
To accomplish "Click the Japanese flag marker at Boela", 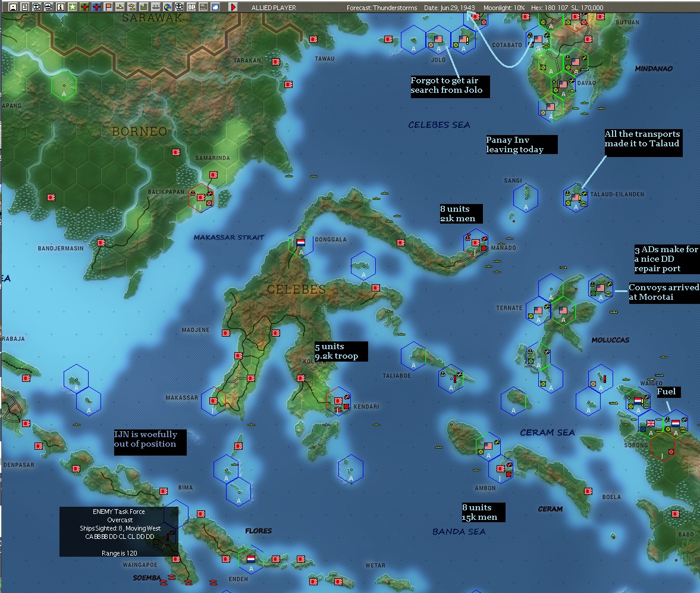I will coord(588,491).
